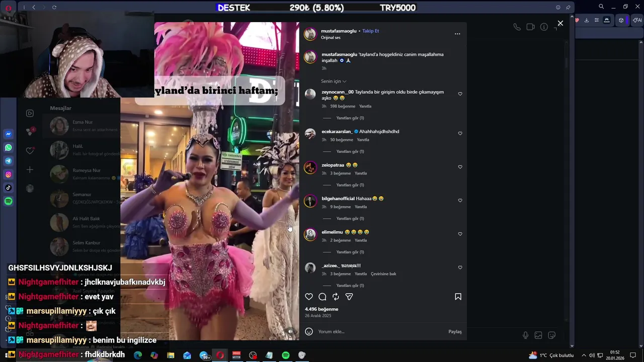Image resolution: width=644 pixels, height=362 pixels.
Task: Open Spotify in Opera sidebar
Action: (x=9, y=201)
